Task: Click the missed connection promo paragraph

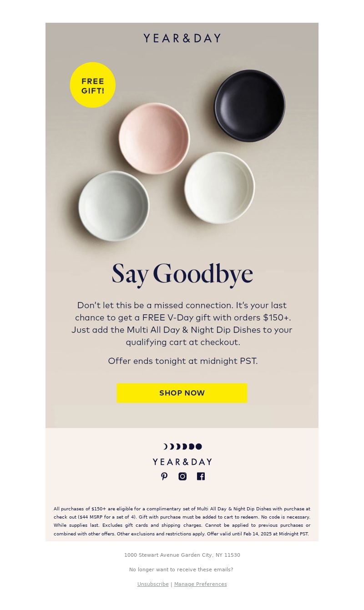Action: pos(182,323)
